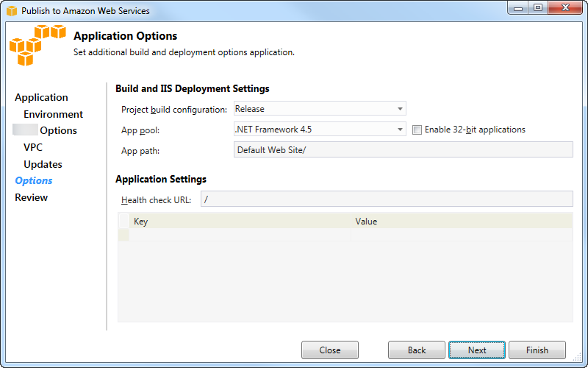Click the Key column header
This screenshot has height=368, width=588.
(240, 221)
